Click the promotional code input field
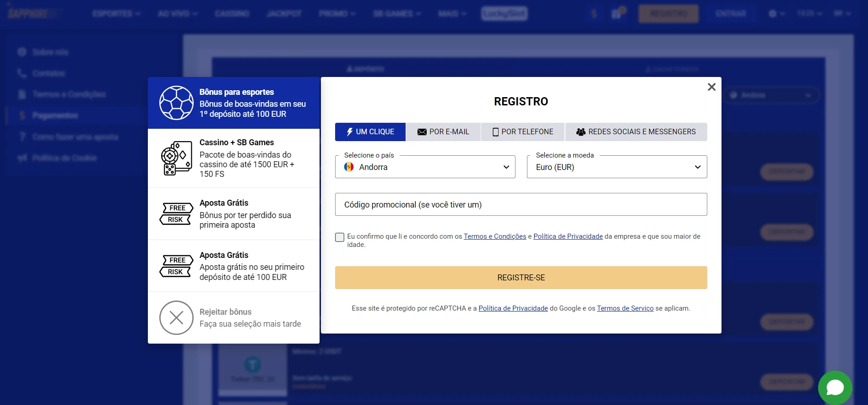The height and width of the screenshot is (405, 868). [x=521, y=204]
